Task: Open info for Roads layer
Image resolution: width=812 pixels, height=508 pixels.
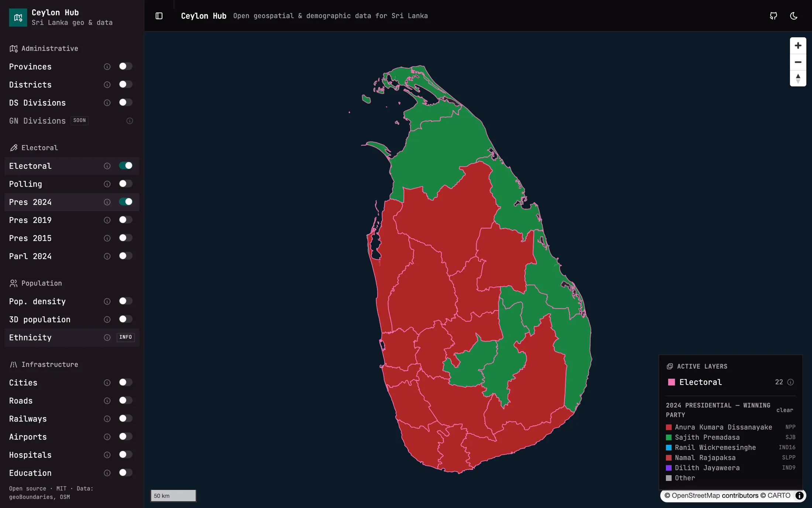Action: (107, 401)
